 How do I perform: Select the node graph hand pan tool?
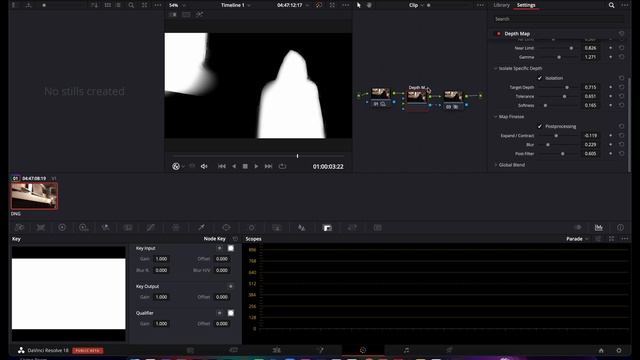[x=369, y=5]
